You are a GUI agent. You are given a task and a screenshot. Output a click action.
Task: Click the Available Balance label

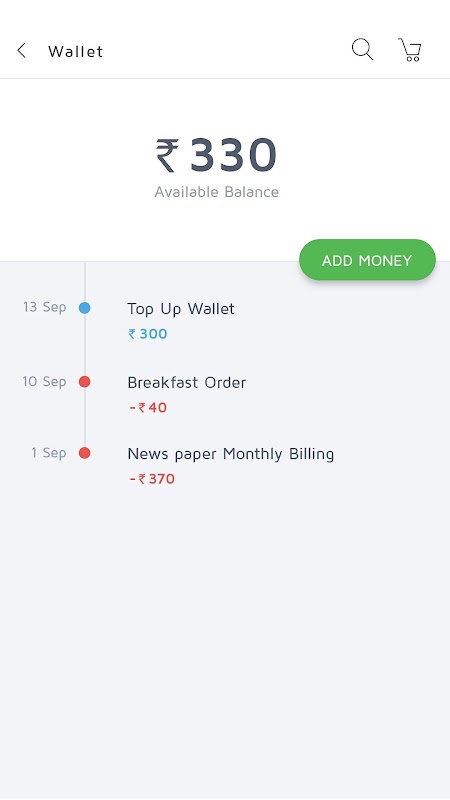pyautogui.click(x=217, y=192)
